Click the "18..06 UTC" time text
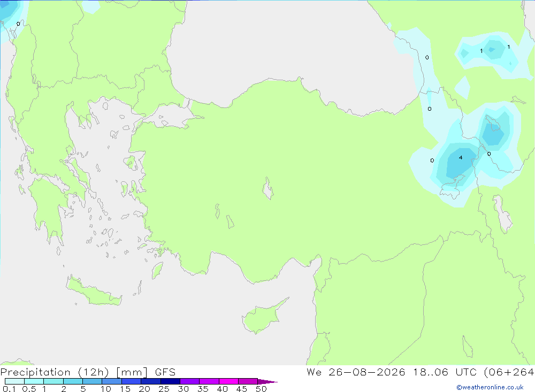This screenshot has width=535, height=392. [445, 372]
